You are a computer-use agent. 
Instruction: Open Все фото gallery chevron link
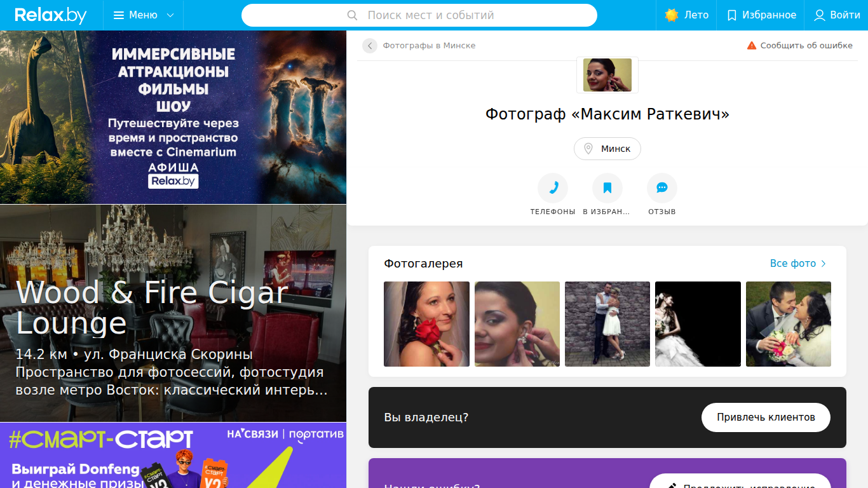pos(798,264)
